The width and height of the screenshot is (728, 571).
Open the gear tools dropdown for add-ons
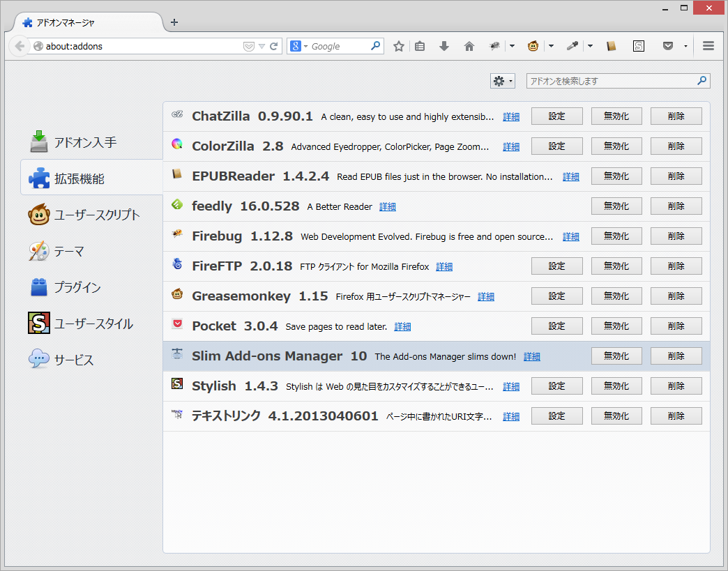pos(502,81)
